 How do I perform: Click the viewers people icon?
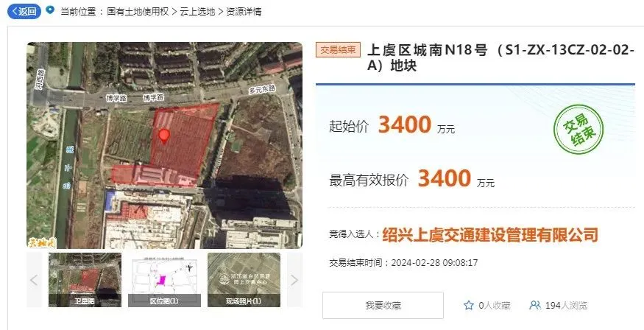pos(535,305)
